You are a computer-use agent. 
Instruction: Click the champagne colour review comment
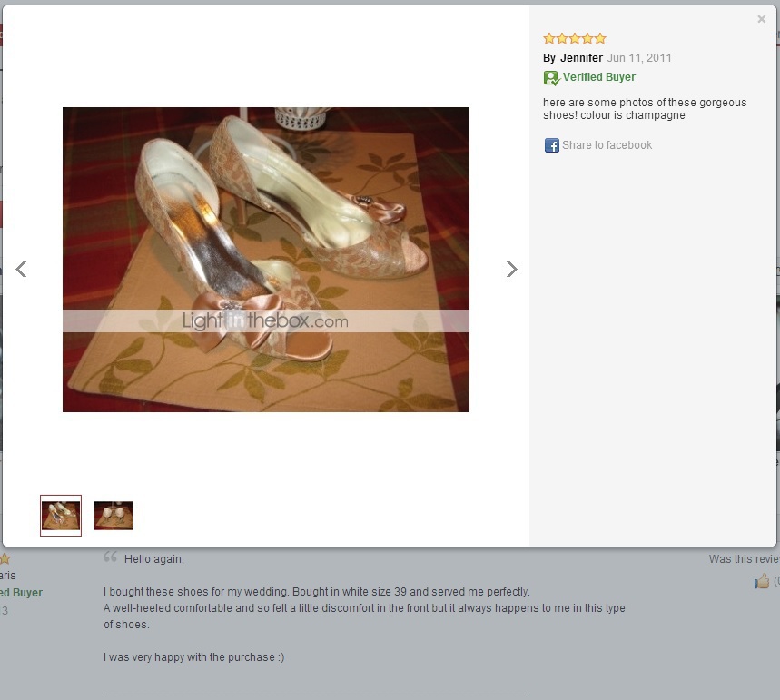645,108
